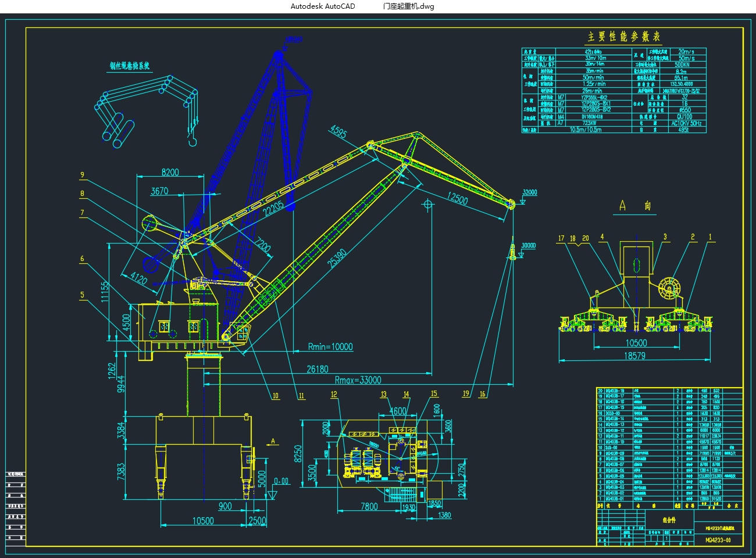The height and width of the screenshot is (558, 756).
Task: Select the 5000 vertical dimension
Action: coord(262,480)
